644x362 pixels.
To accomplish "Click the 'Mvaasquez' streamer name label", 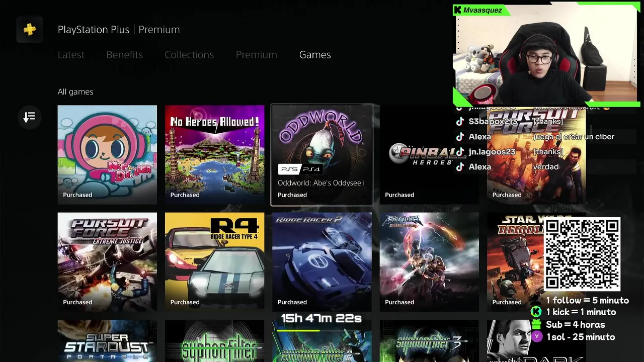I will coord(482,10).
